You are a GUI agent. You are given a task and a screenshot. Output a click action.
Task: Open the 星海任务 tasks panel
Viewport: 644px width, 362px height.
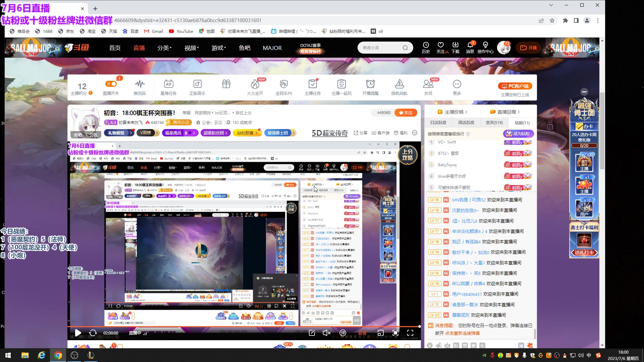(168, 86)
